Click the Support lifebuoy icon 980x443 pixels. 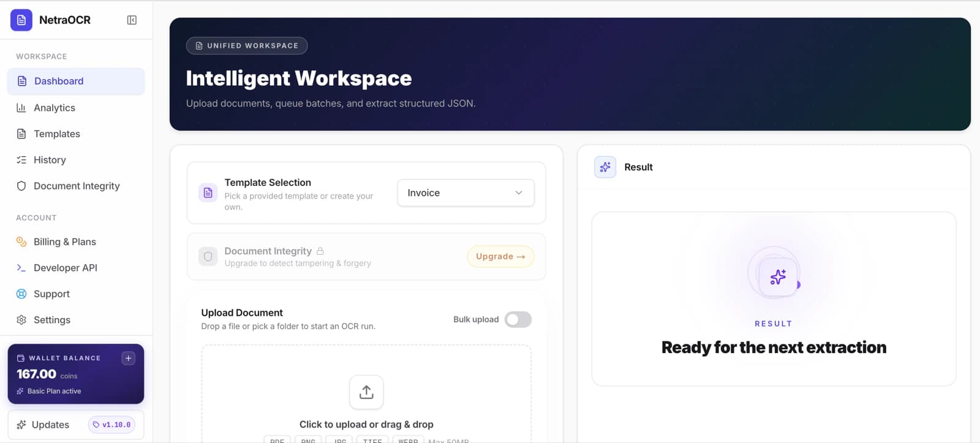click(21, 294)
